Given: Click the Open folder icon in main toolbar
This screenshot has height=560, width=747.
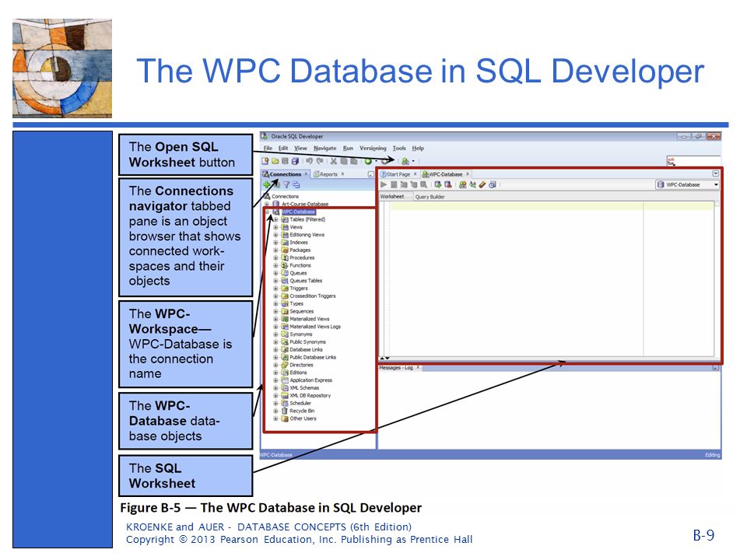Looking at the screenshot, I should pyautogui.click(x=275, y=161).
